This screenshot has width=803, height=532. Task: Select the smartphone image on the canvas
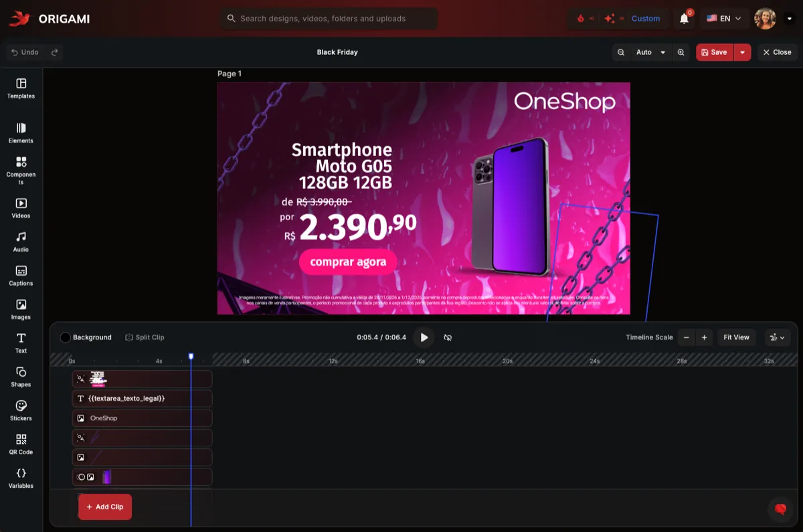pyautogui.click(x=510, y=206)
